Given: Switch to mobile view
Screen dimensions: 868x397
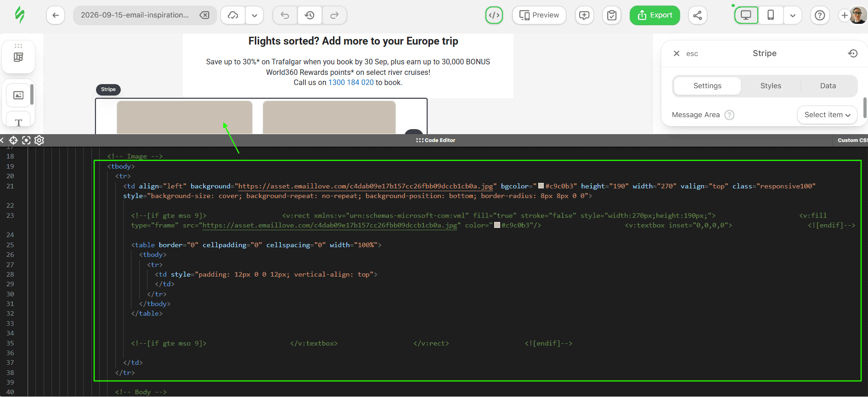Looking at the screenshot, I should (771, 15).
